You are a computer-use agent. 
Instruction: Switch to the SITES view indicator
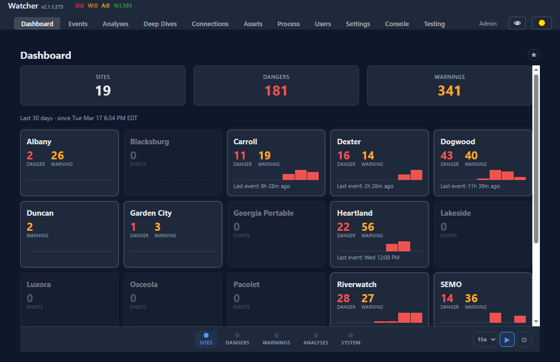pos(206,339)
